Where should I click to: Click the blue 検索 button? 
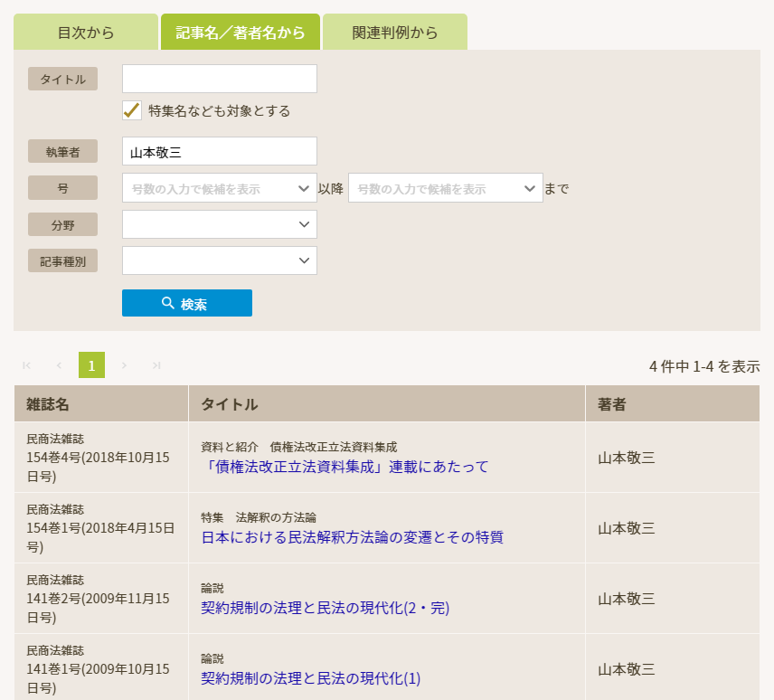click(x=187, y=303)
